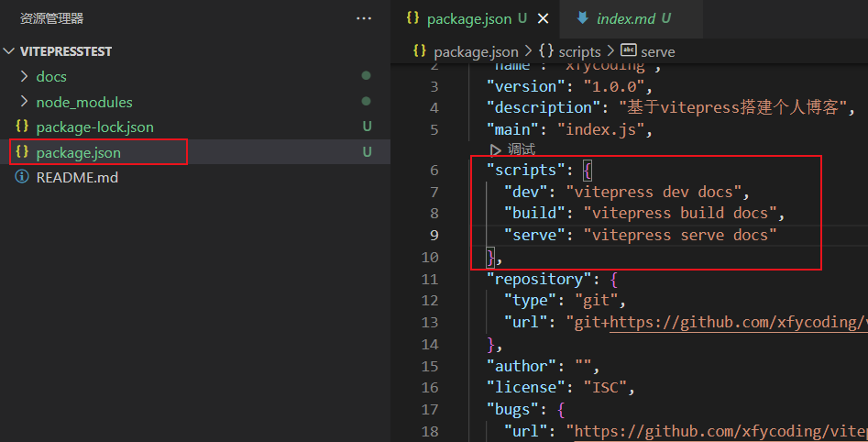Click line number 6 in gutter
The image size is (868, 442).
[434, 170]
